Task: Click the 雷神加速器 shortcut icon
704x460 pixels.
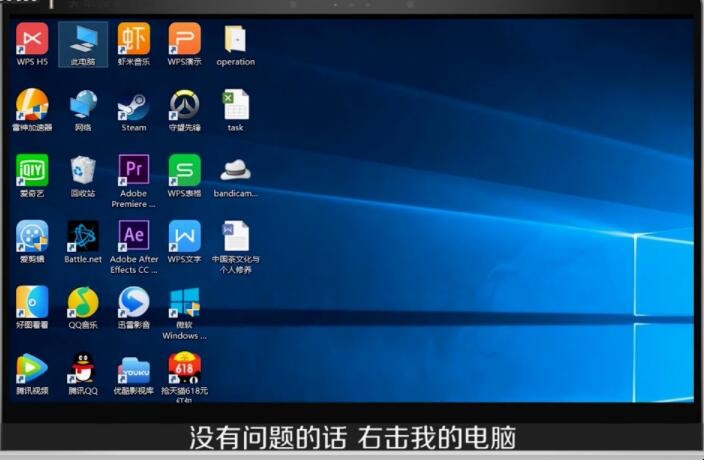Action: click(x=32, y=105)
